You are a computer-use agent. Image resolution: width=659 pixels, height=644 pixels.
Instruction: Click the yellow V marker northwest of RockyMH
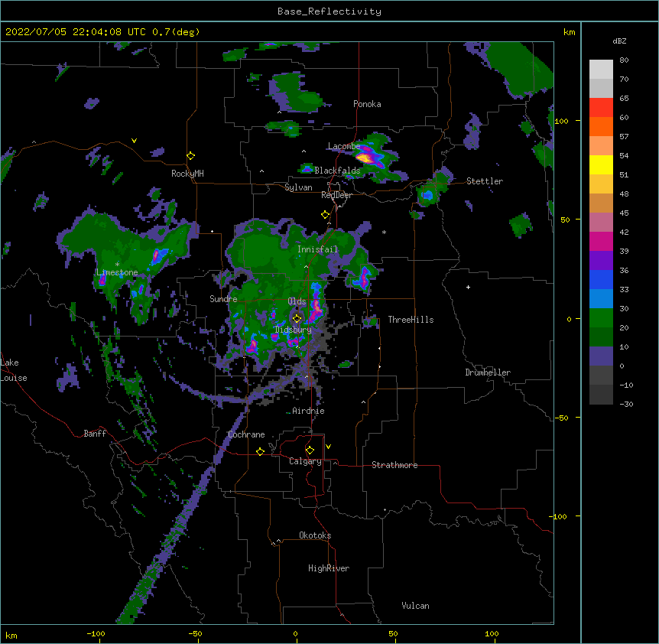tap(134, 141)
